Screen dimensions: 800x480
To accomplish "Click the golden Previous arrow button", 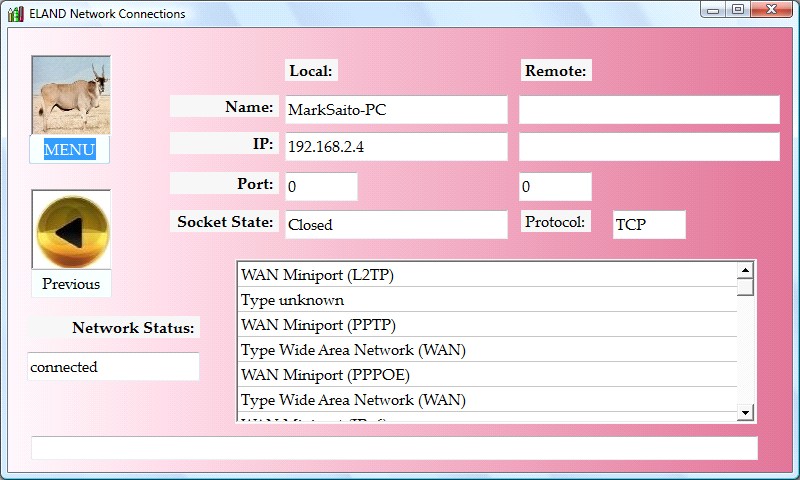I will pyautogui.click(x=70, y=230).
